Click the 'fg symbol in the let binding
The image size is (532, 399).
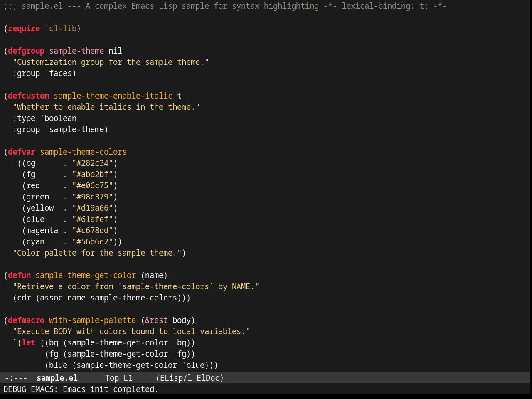point(180,354)
